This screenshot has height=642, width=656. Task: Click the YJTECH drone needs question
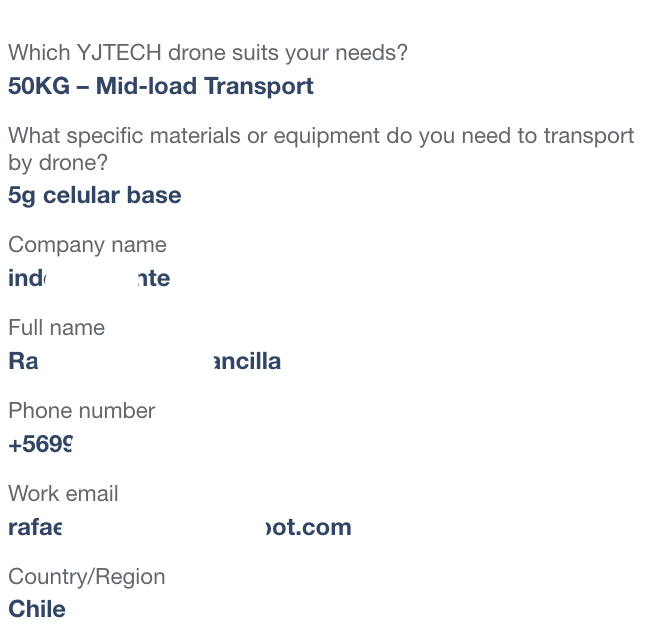(x=208, y=53)
